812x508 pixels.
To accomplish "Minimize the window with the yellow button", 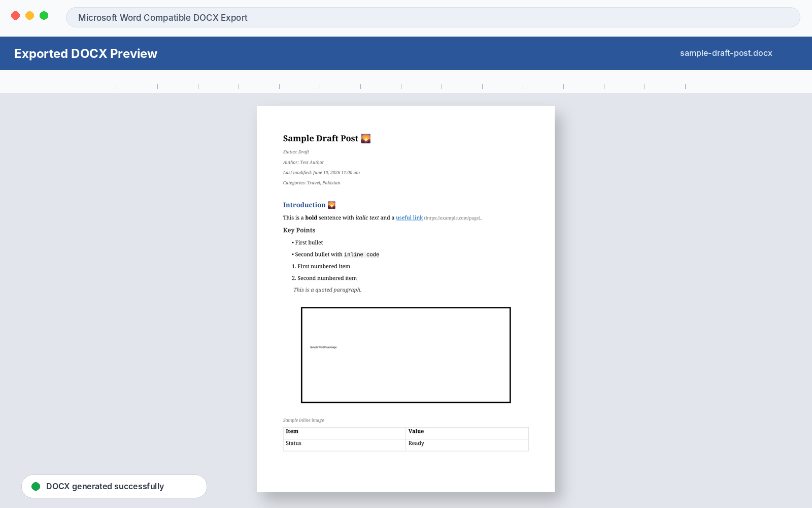I will tap(30, 16).
